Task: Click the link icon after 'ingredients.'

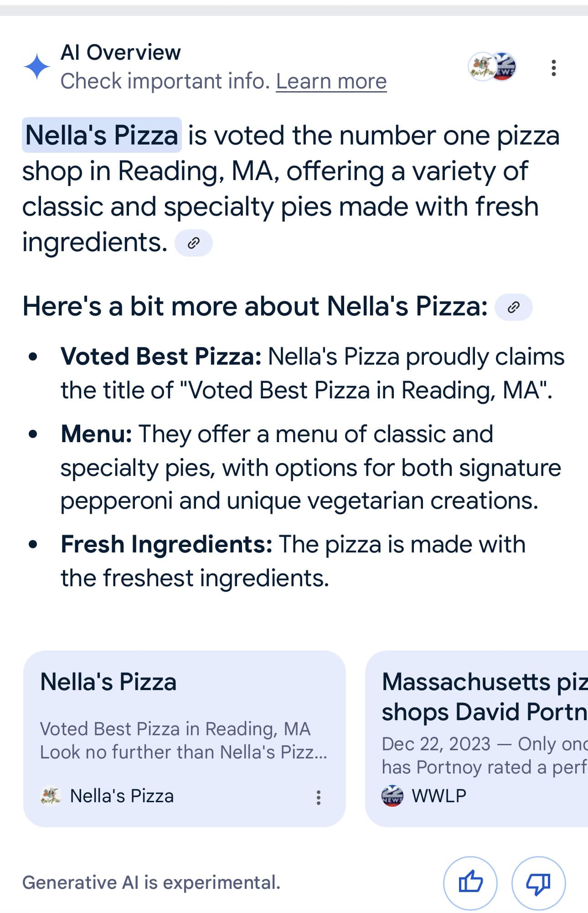Action: (194, 243)
